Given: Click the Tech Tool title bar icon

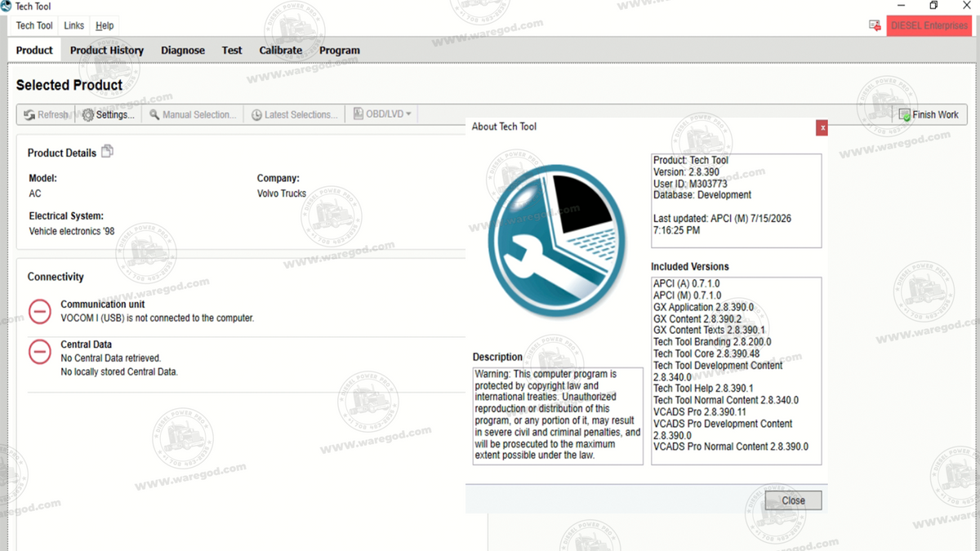Looking at the screenshot, I should coord(7,7).
